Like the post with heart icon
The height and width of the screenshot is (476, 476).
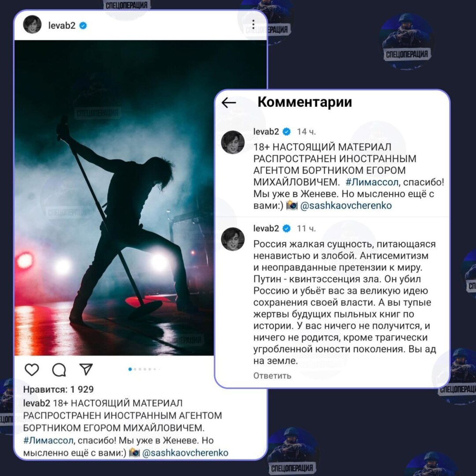[x=32, y=369]
